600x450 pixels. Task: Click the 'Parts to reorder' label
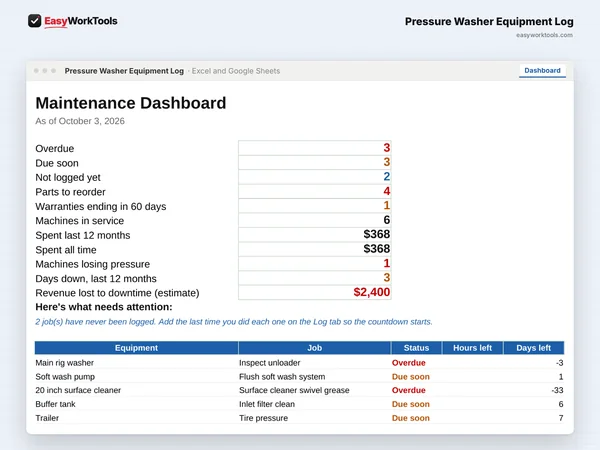tap(70, 192)
